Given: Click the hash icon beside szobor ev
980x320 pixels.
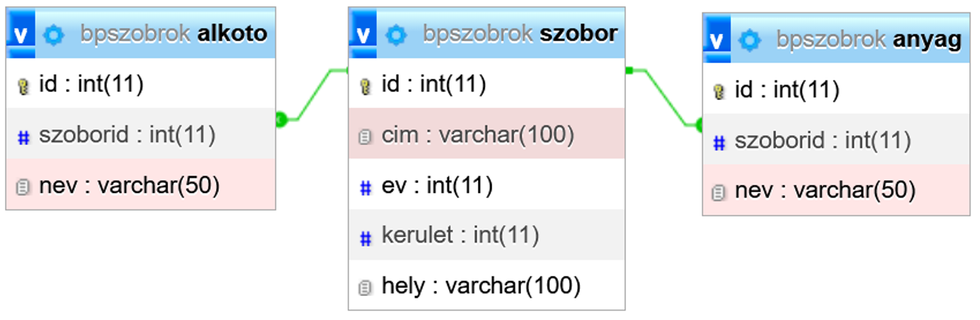Looking at the screenshot, I should [x=366, y=187].
